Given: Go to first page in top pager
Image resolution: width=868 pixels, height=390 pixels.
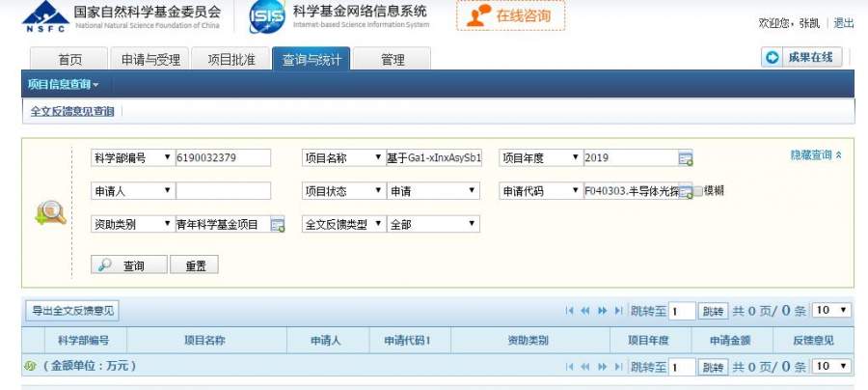Looking at the screenshot, I should point(569,311).
